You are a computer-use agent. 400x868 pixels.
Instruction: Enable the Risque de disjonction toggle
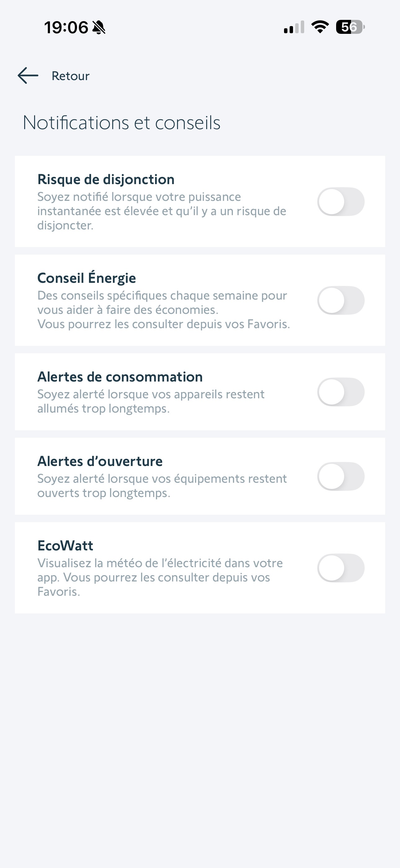tap(341, 202)
